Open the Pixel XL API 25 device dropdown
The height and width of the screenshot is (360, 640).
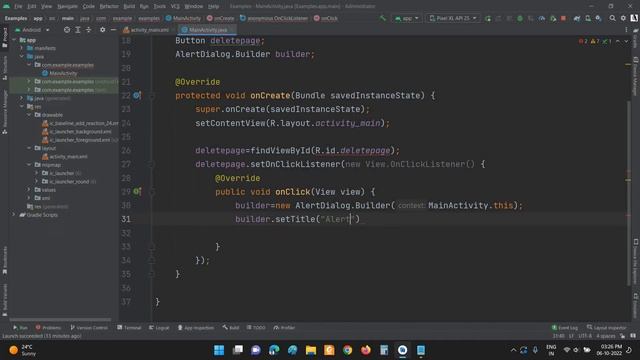point(453,18)
